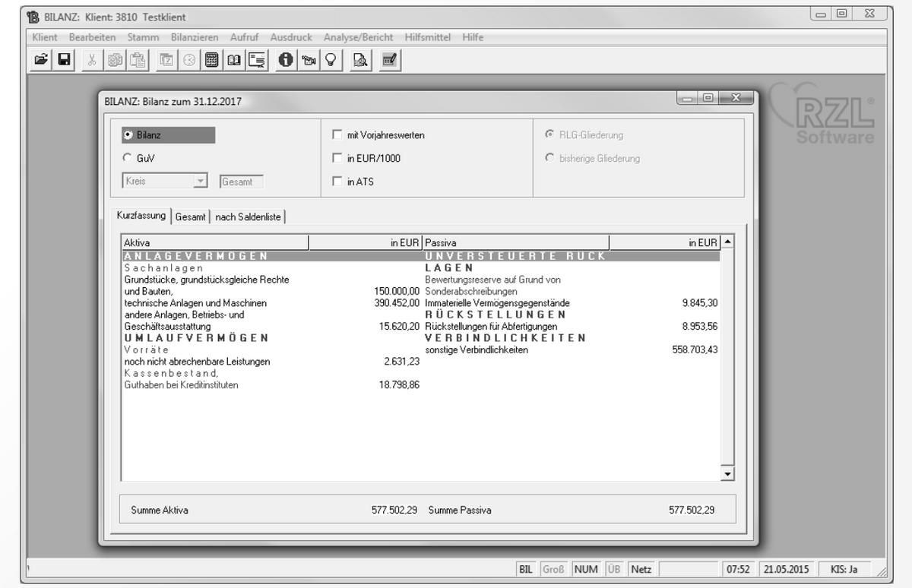Click the Aktiva column header divider
Image resolution: width=912 pixels, height=588 pixels.
coord(309,242)
